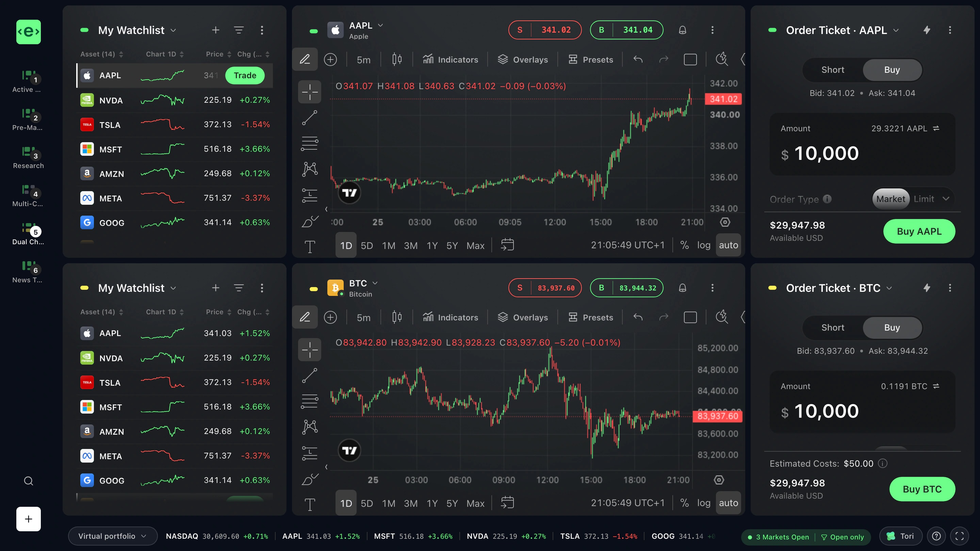980x551 pixels.
Task: Swap amount units in the AAPL order ticket
Action: tap(936, 129)
